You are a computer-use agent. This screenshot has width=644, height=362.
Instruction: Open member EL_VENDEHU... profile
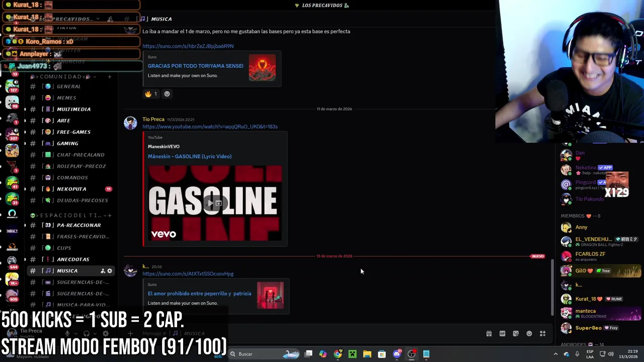(601, 242)
